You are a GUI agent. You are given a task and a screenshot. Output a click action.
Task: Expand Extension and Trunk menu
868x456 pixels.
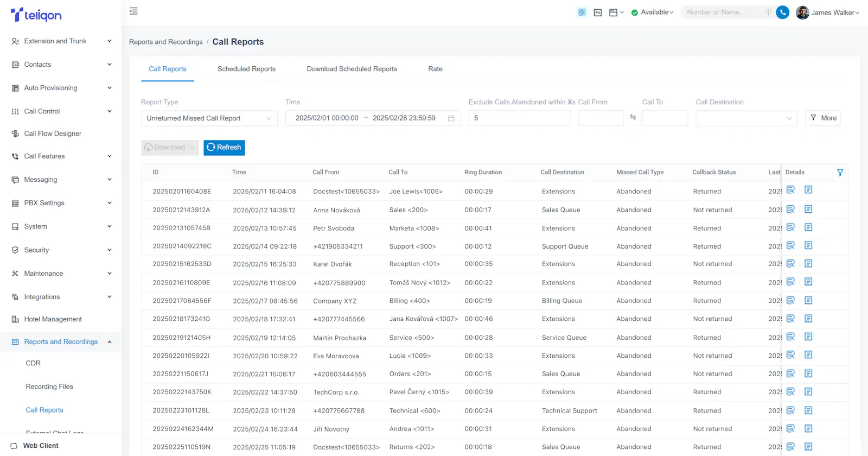pyautogui.click(x=61, y=41)
